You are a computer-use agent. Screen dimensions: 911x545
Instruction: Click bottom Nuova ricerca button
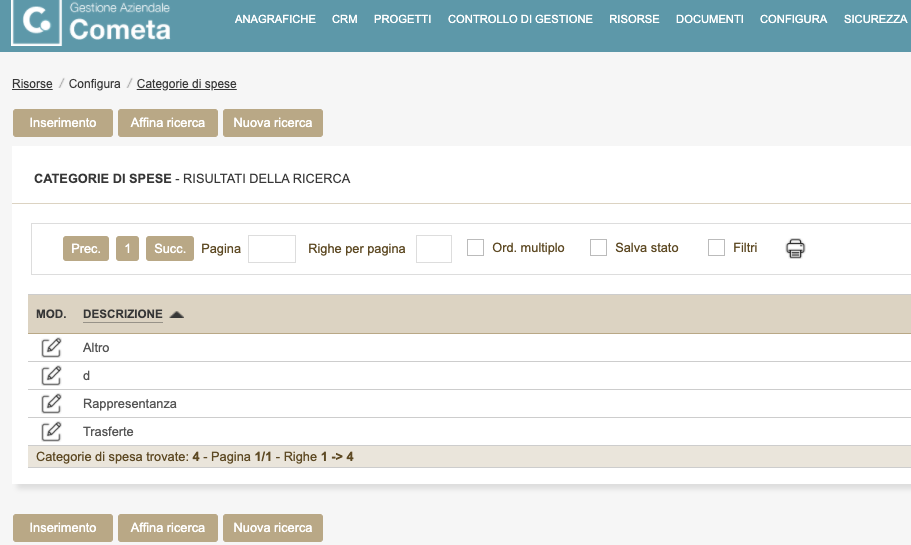272,528
